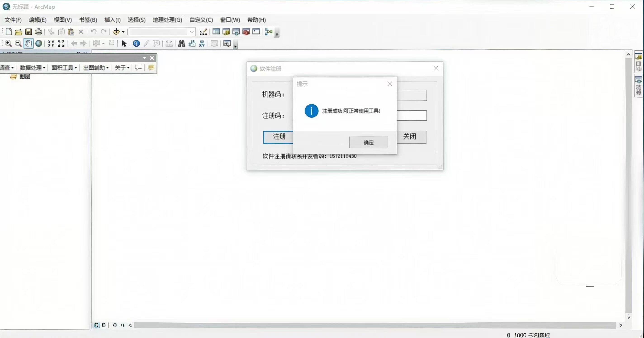This screenshot has width=644, height=338.
Task: Open a map file with the folder icon
Action: coord(18,32)
